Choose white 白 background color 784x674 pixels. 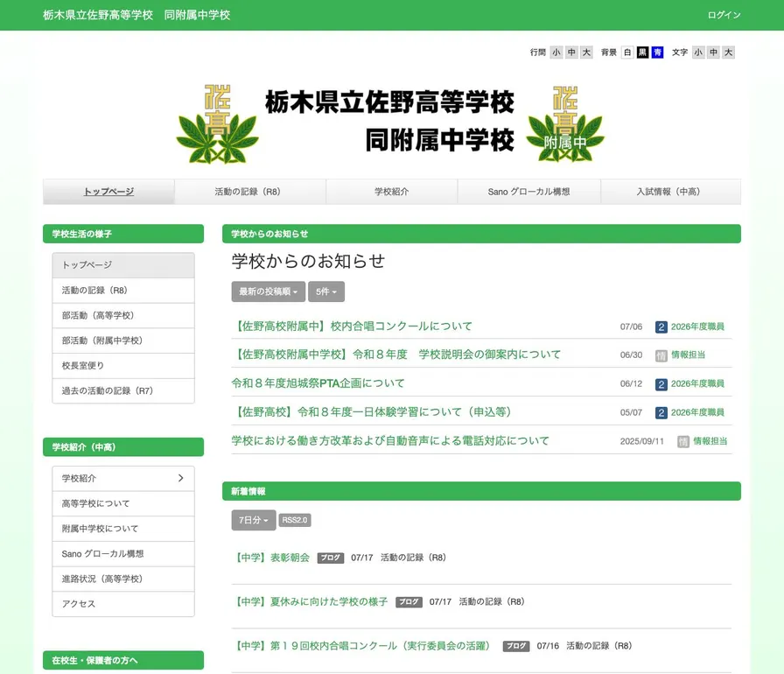(627, 52)
